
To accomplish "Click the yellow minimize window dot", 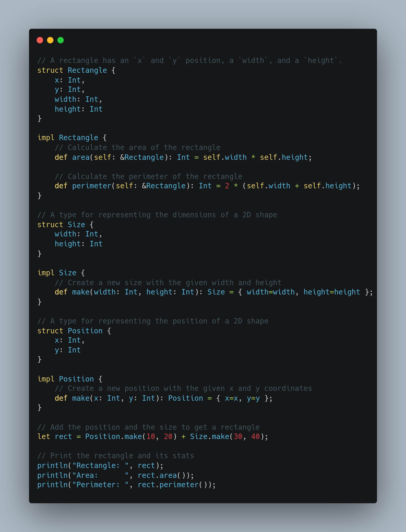I will 50,40.
